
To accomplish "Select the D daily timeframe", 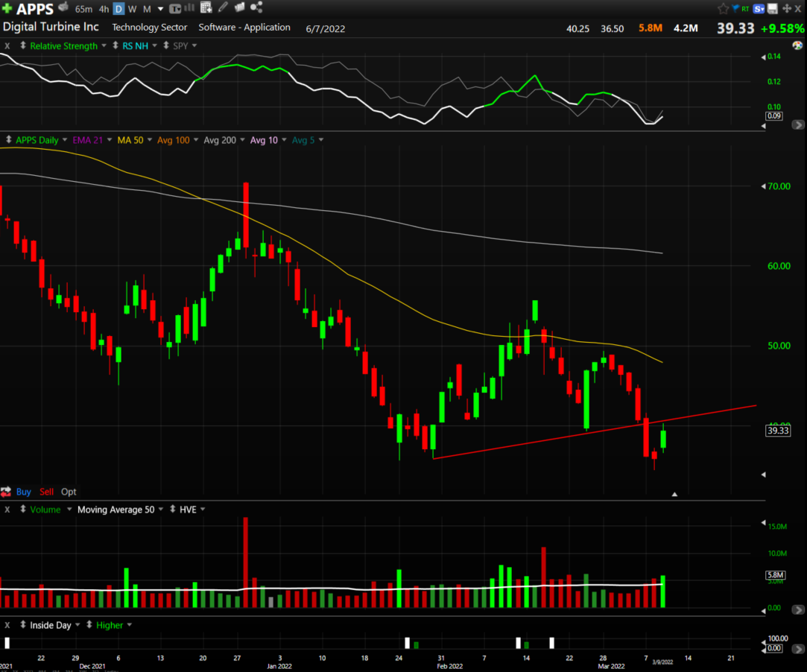I will pos(119,9).
